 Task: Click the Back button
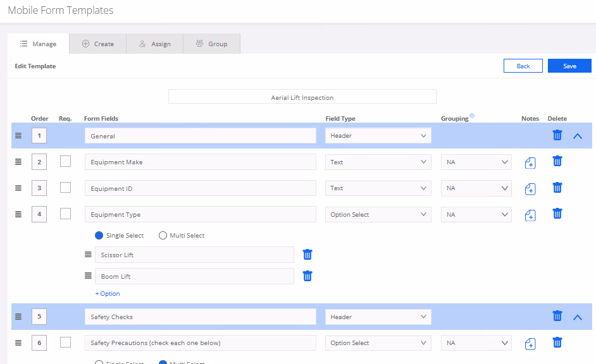pyautogui.click(x=523, y=66)
